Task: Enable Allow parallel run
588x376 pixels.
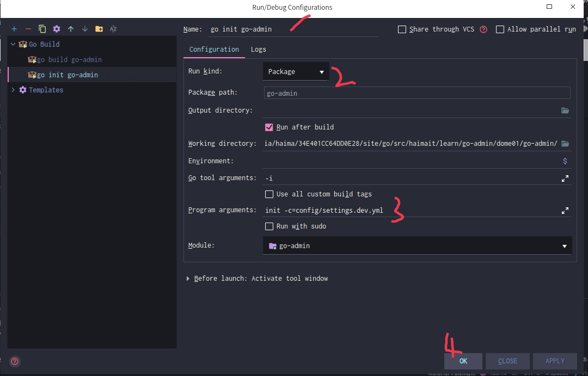Action: click(x=500, y=29)
